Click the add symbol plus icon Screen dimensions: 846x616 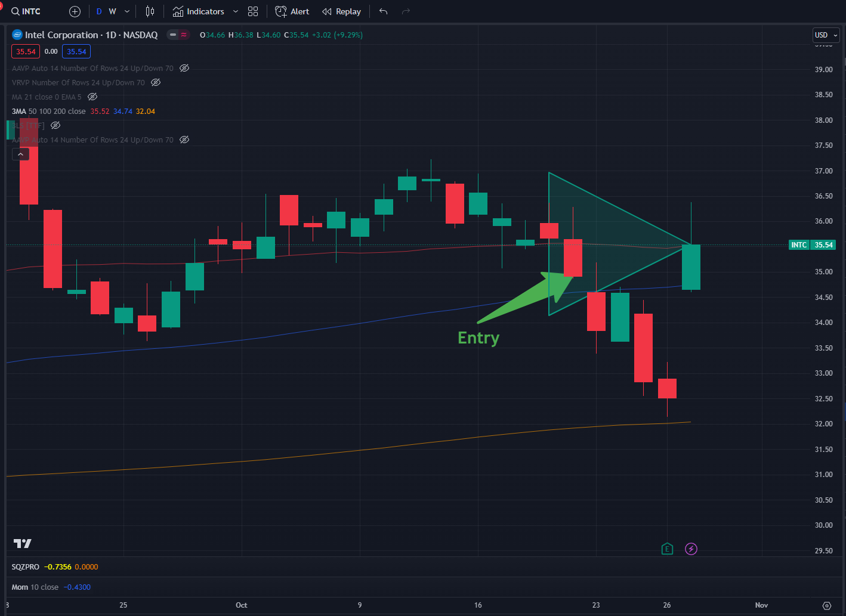[75, 11]
